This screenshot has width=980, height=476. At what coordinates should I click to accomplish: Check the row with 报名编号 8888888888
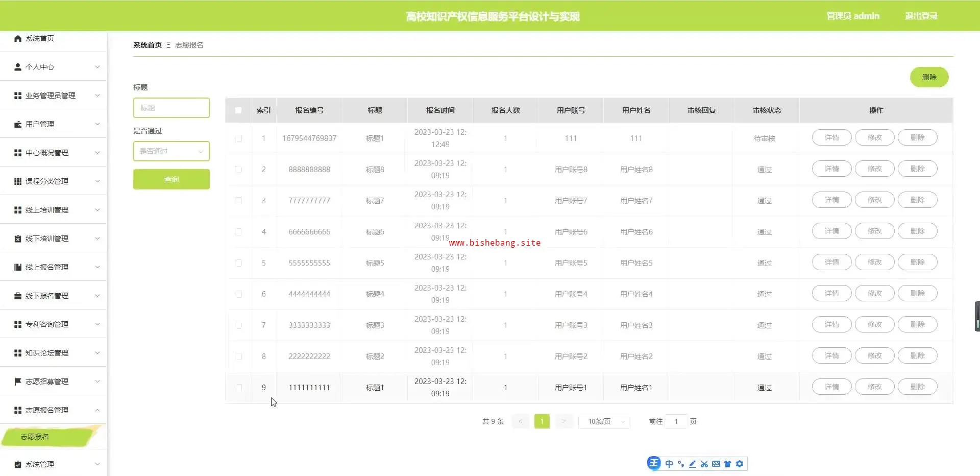click(238, 170)
